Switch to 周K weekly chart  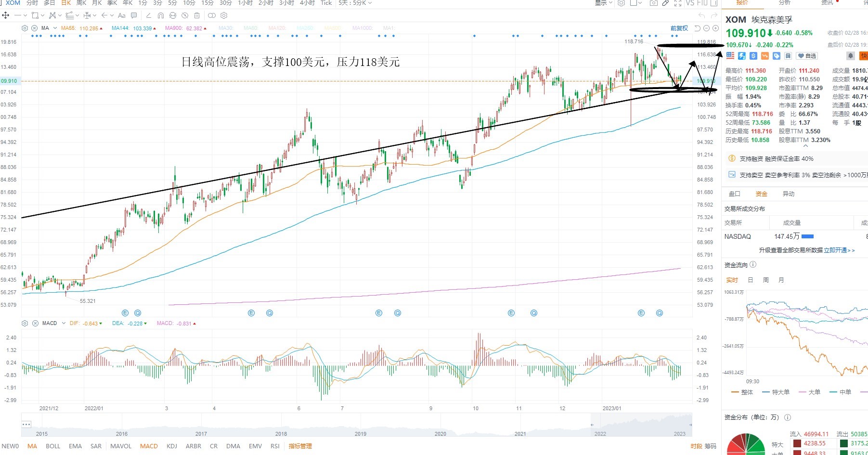point(81,3)
